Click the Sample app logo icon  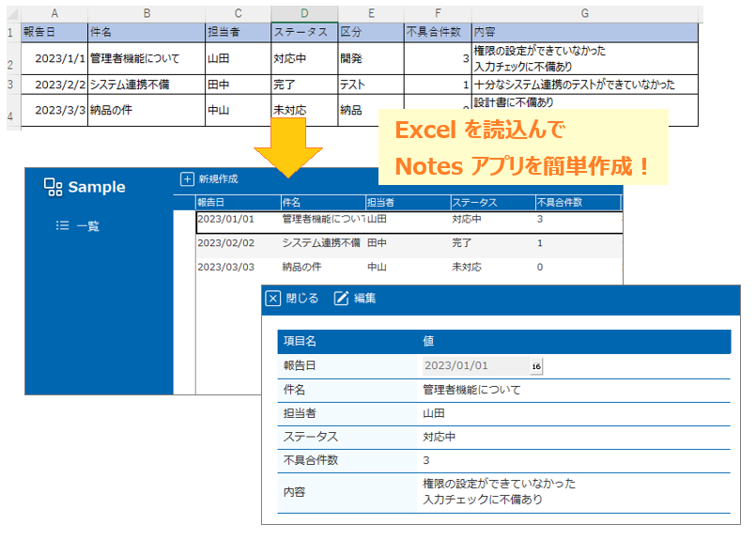pyautogui.click(x=53, y=187)
